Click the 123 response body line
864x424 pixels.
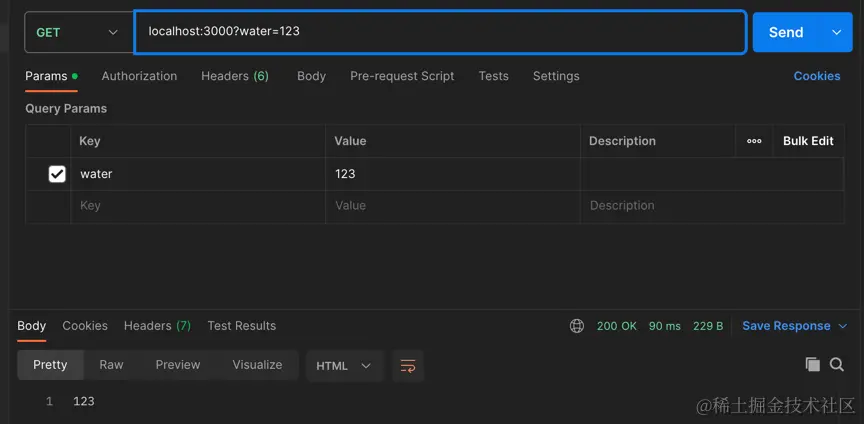click(x=84, y=401)
